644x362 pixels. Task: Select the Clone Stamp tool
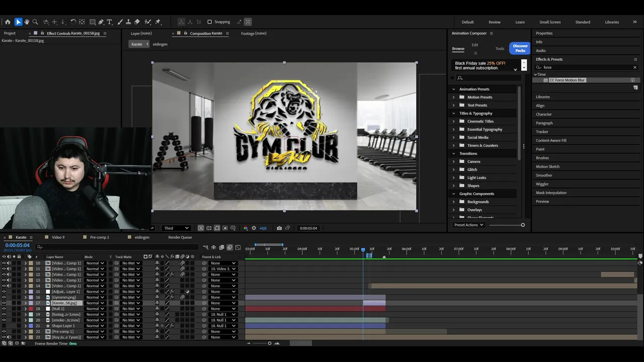(128, 22)
